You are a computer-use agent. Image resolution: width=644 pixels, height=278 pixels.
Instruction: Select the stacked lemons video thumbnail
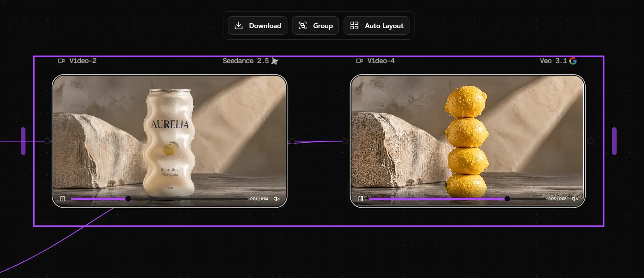468,141
